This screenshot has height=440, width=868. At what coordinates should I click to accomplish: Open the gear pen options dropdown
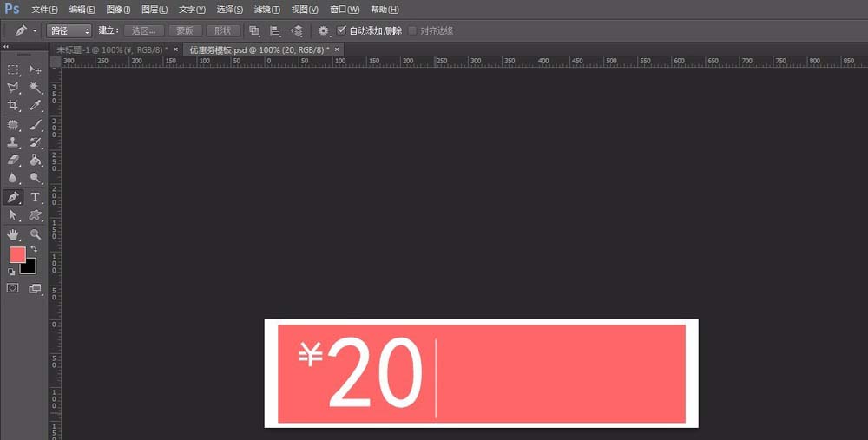[x=324, y=31]
